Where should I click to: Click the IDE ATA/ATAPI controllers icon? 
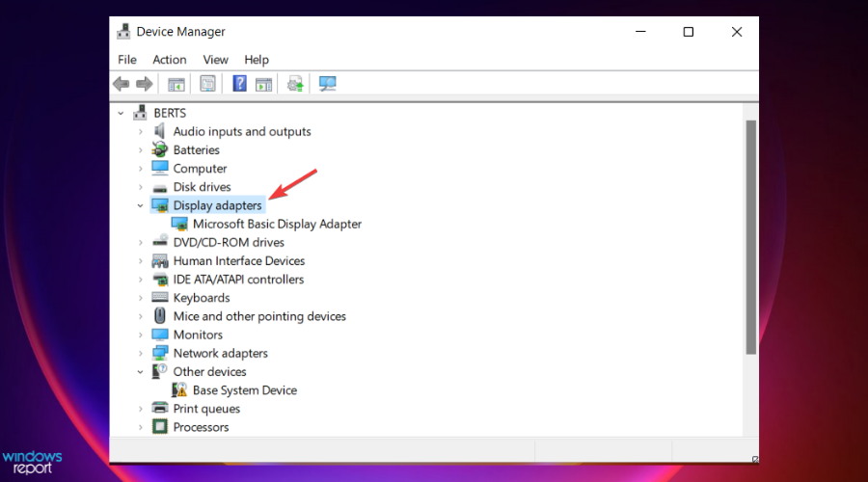[x=160, y=279]
